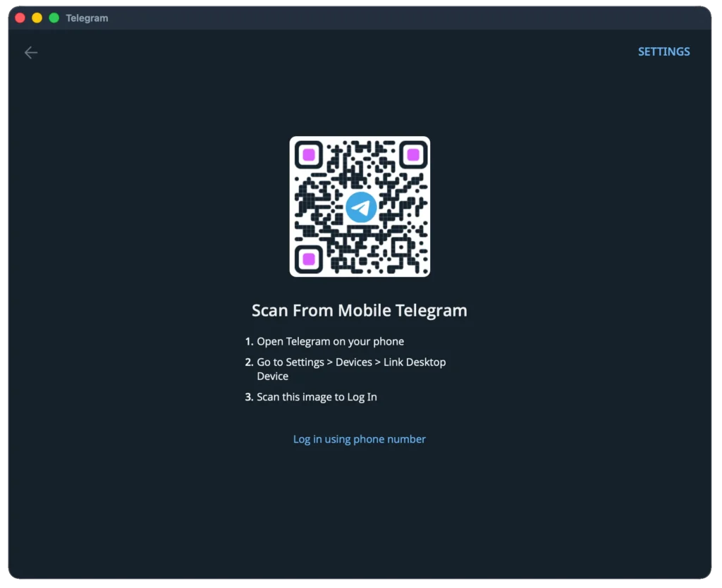The image size is (722, 588).
Task: Minimize the window with yellow button
Action: point(37,18)
